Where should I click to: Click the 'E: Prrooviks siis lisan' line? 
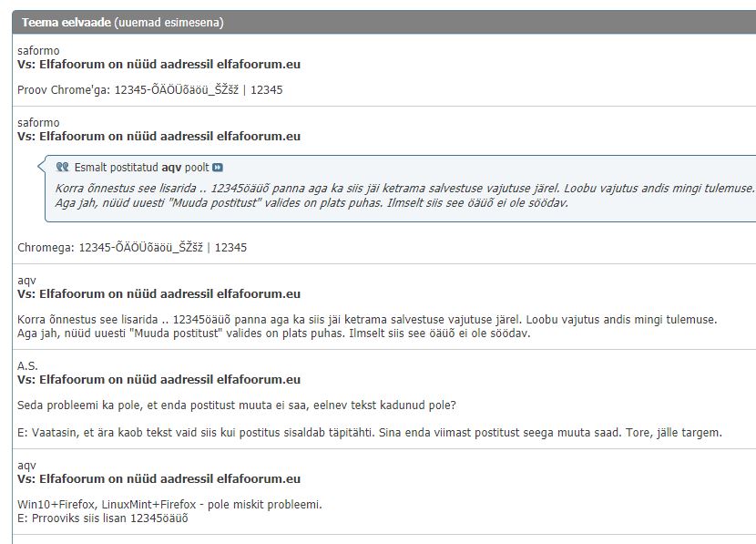(x=102, y=518)
